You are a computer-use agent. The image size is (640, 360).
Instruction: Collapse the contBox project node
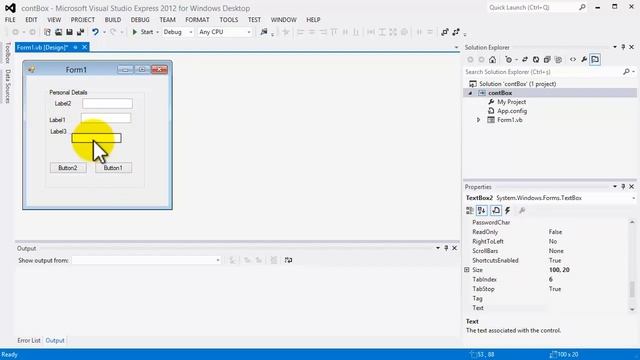[470, 93]
